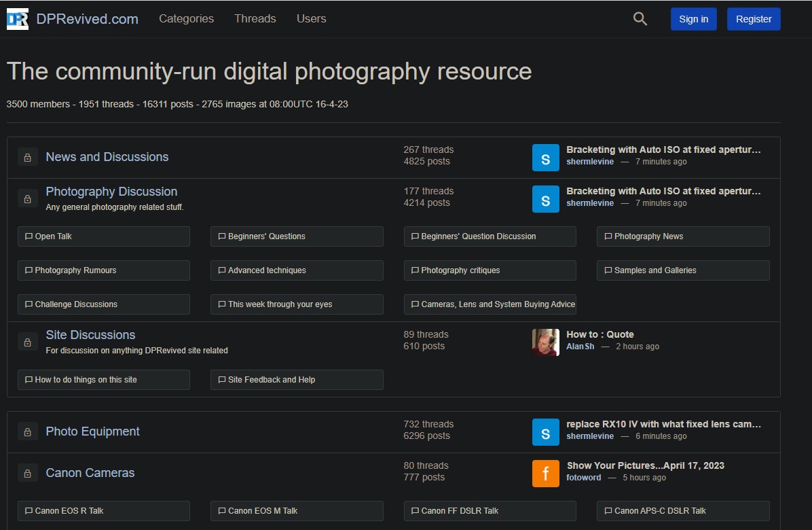The height and width of the screenshot is (530, 812).
Task: Open 'replace RX10 IV' thread link
Action: pos(663,424)
